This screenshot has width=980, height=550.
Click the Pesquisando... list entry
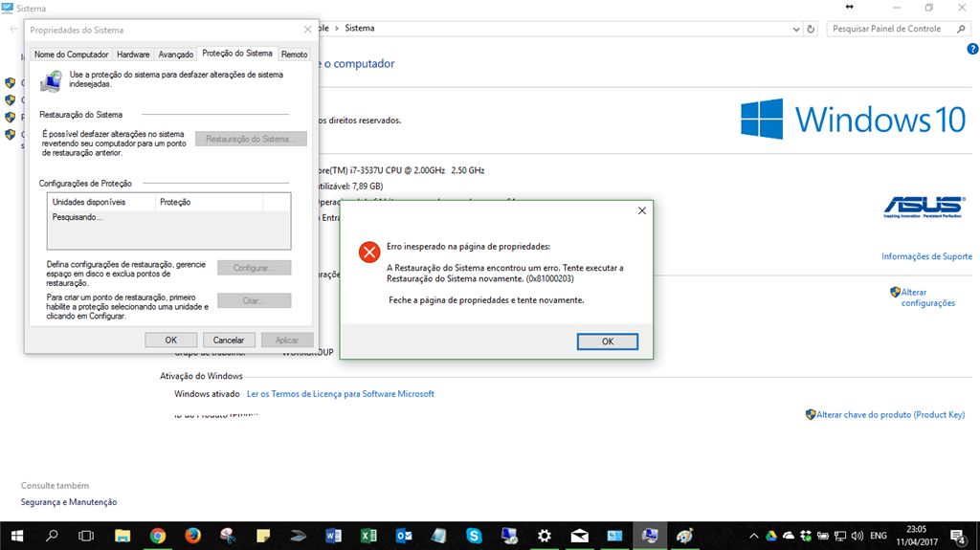pos(78,217)
